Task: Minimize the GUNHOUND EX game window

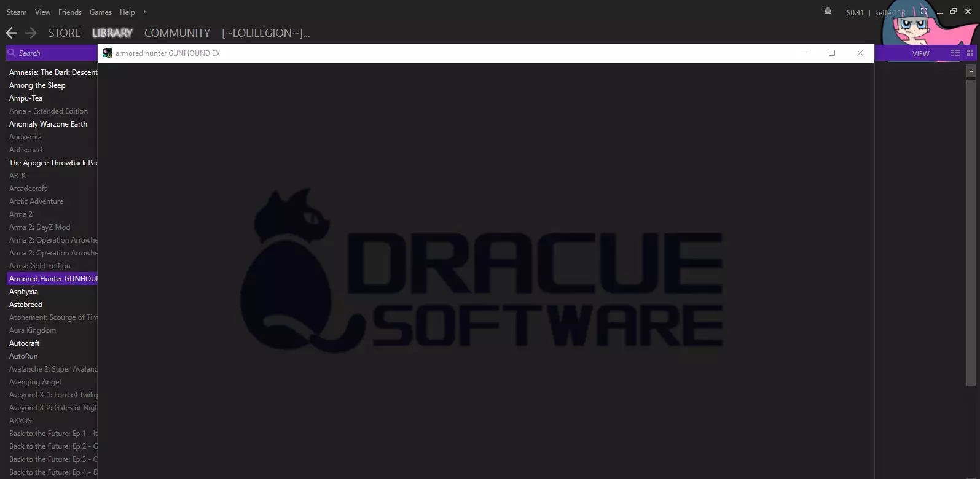Action: pyautogui.click(x=804, y=53)
